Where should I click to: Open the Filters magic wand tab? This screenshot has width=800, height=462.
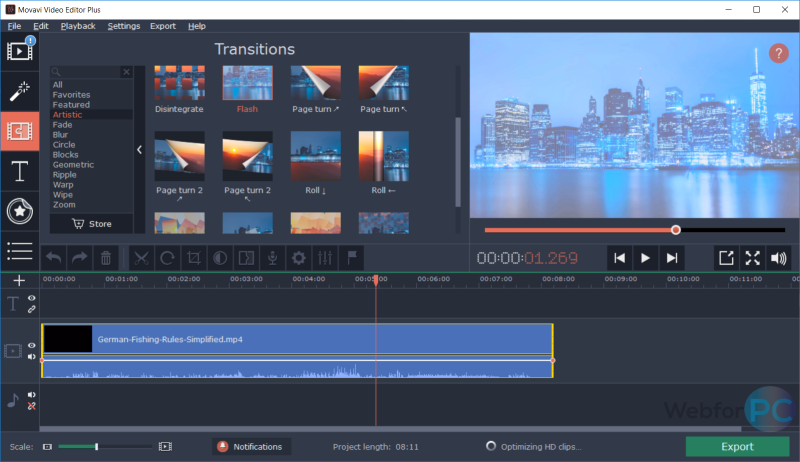tap(19, 92)
